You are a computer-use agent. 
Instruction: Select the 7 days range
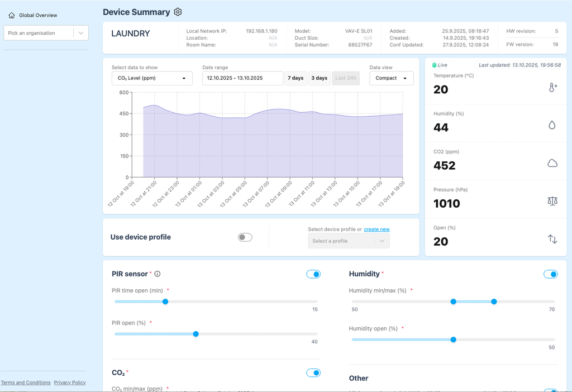tap(295, 78)
